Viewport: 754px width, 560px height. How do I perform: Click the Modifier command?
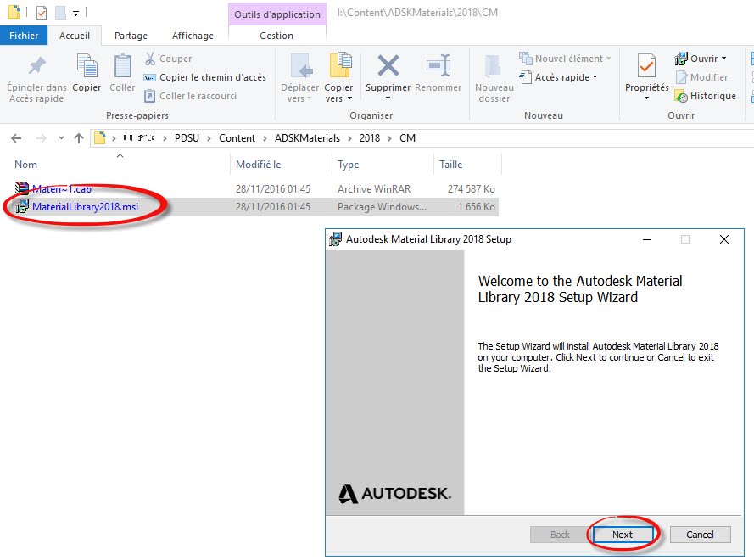pos(701,77)
